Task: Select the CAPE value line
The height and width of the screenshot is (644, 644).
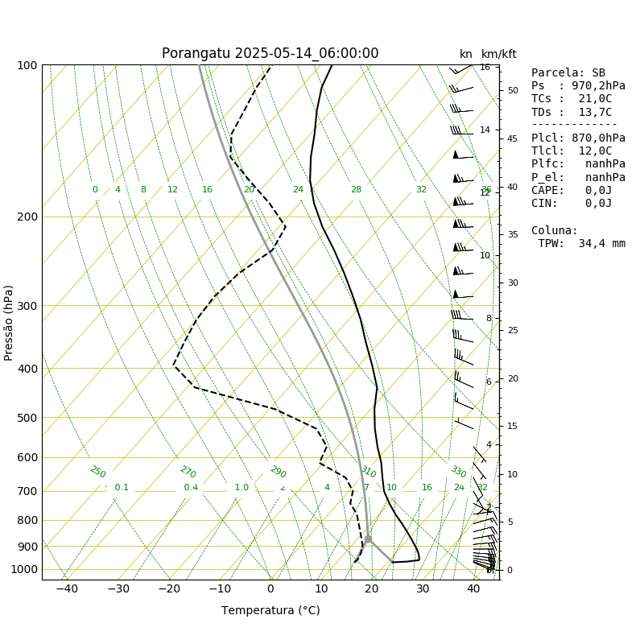Action: 572,190
